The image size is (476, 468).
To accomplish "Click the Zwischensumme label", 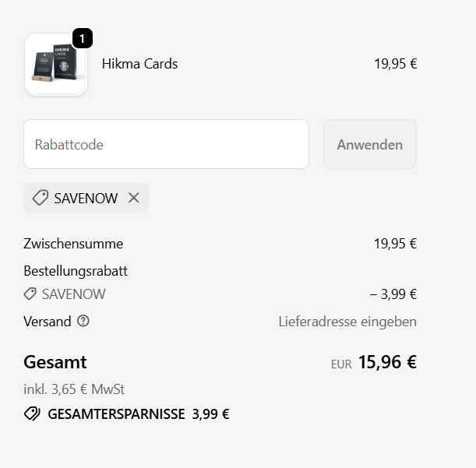I will tap(73, 244).
